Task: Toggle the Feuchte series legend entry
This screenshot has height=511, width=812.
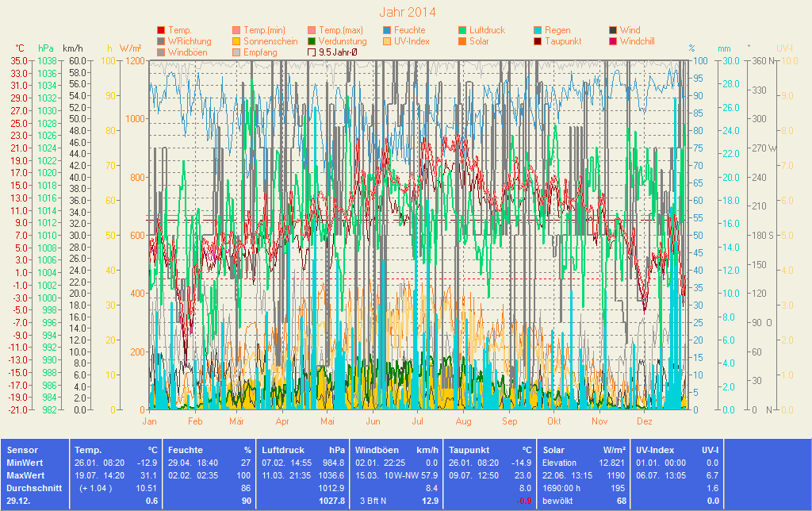Action: tap(387, 30)
